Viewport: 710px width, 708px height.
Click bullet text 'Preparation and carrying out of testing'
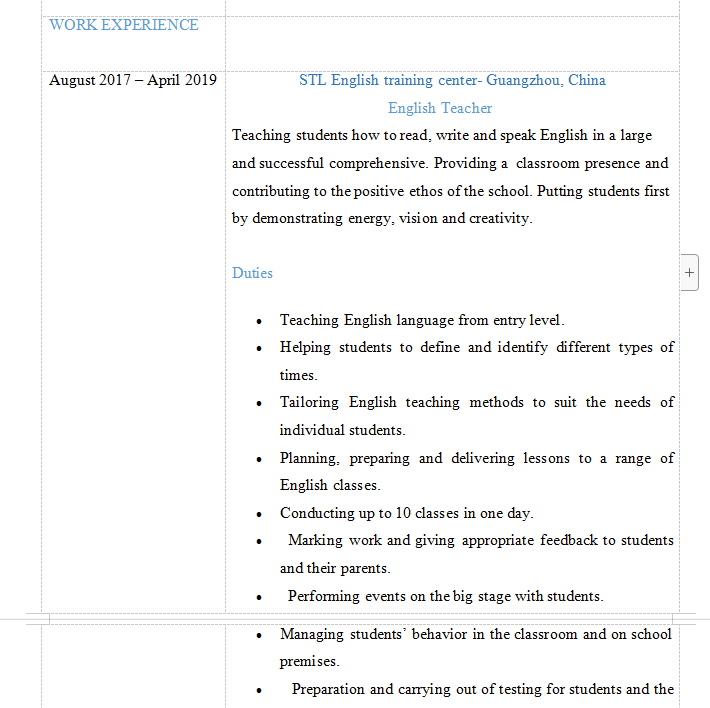click(482, 689)
